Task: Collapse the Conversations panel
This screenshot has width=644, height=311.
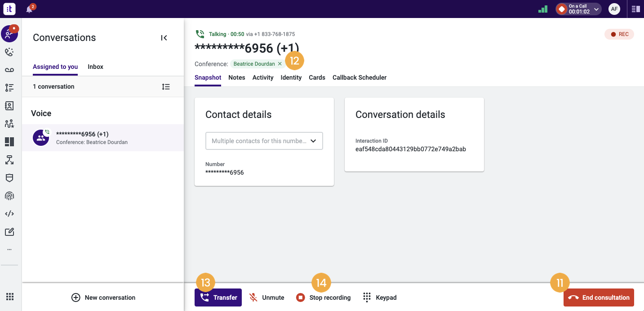Action: coord(164,38)
